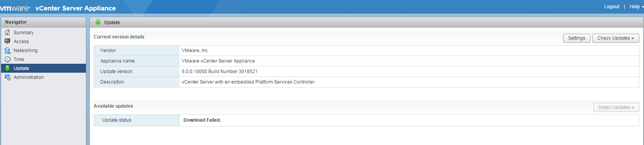Expand the Install Updates dropdown
This screenshot has width=644, height=145.
[x=616, y=107]
